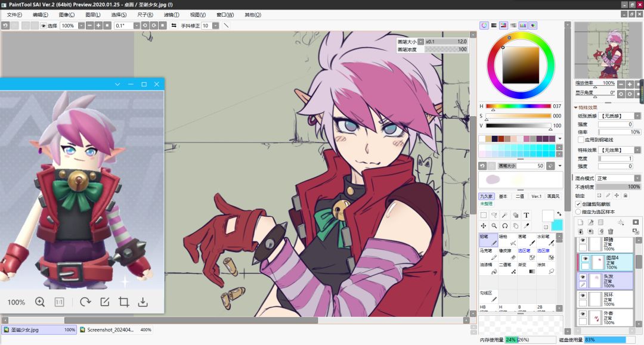Choose the 水彩笔 watercolor brush
The height and width of the screenshot is (345, 644).
tap(546, 240)
